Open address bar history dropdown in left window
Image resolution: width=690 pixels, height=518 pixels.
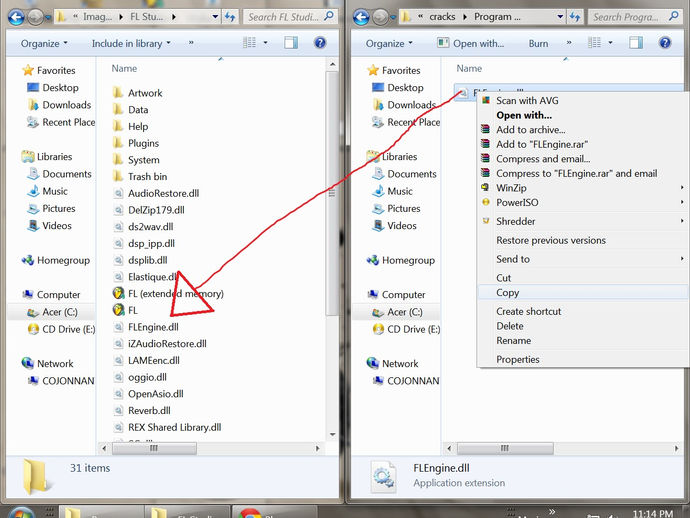click(x=215, y=17)
